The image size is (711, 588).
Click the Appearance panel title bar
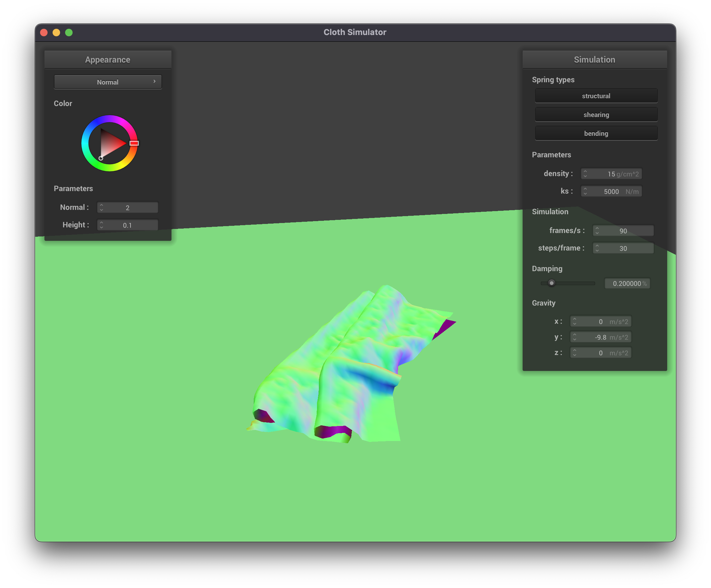click(x=108, y=59)
